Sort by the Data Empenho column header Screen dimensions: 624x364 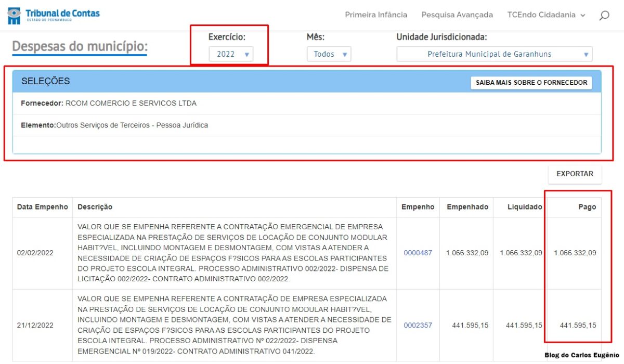tap(43, 207)
